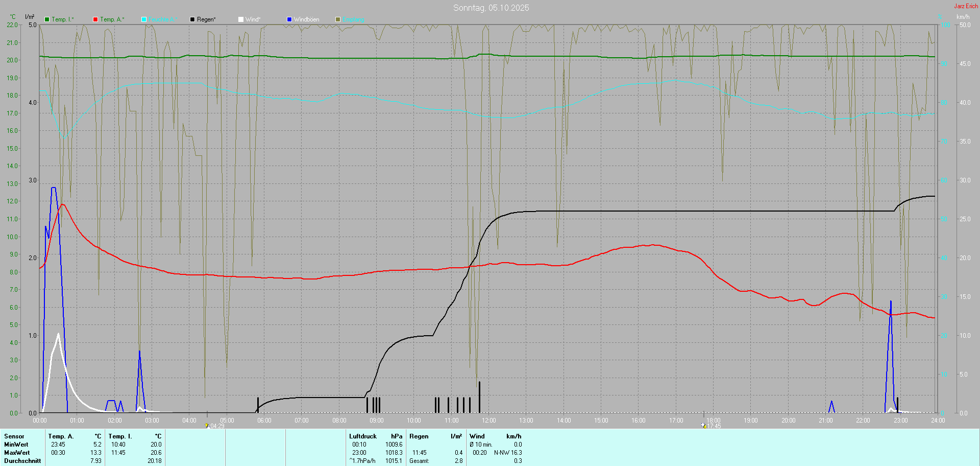The height and width of the screenshot is (466, 980).
Task: Click the 'Durchschnitt' row label
Action: coord(22,461)
